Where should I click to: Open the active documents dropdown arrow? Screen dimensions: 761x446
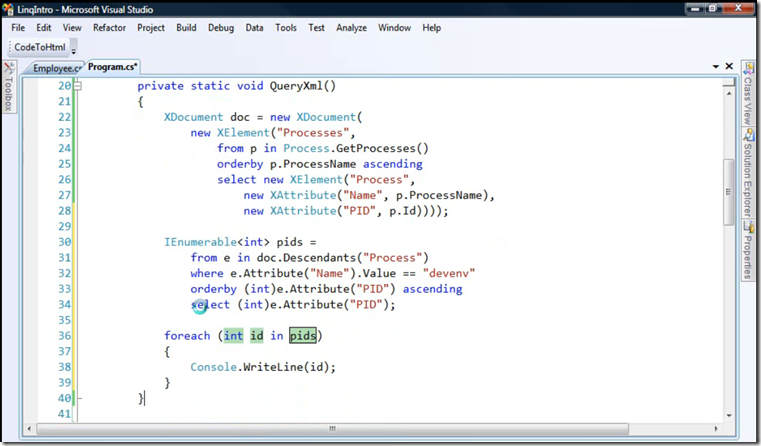715,66
